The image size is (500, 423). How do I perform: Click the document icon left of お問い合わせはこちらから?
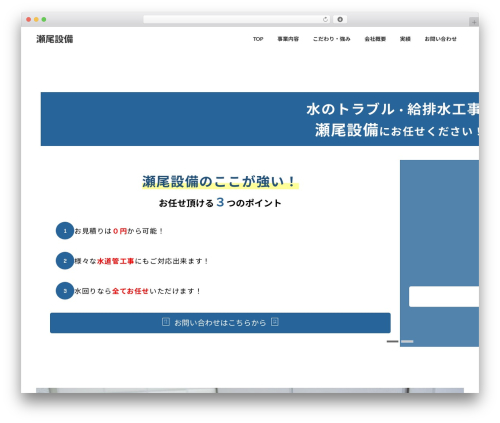coord(166,322)
